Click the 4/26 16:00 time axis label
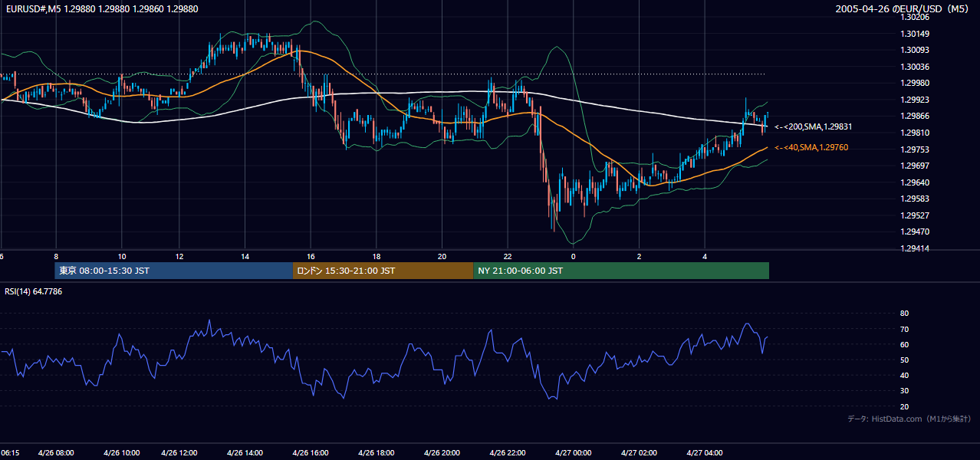 (x=311, y=453)
